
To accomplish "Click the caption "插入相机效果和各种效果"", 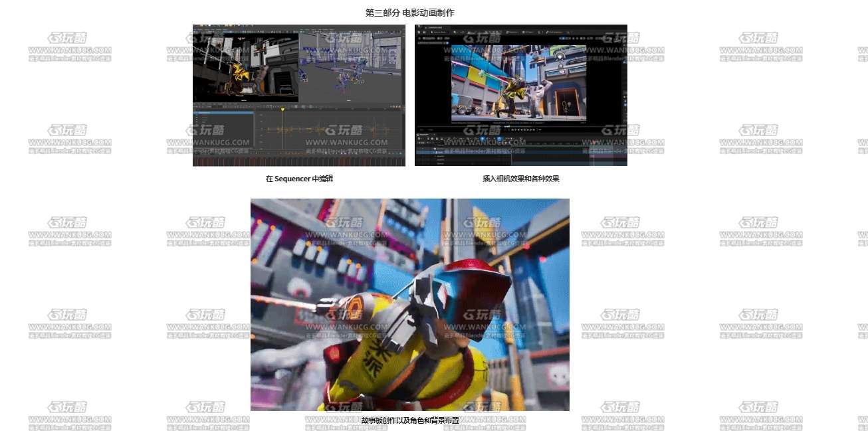I will click(x=521, y=179).
